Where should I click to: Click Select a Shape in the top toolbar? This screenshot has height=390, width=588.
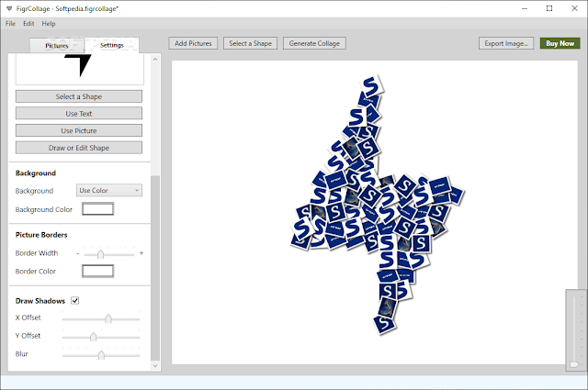(250, 43)
